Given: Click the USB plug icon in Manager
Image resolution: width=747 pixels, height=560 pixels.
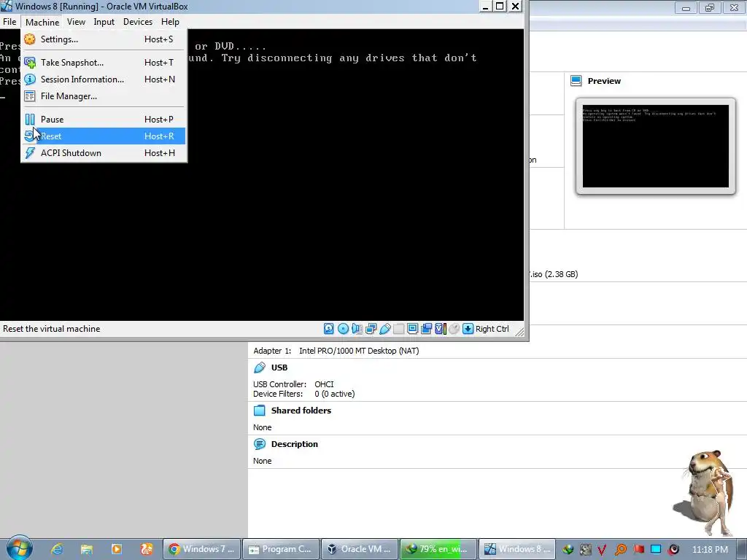Looking at the screenshot, I should 260,367.
